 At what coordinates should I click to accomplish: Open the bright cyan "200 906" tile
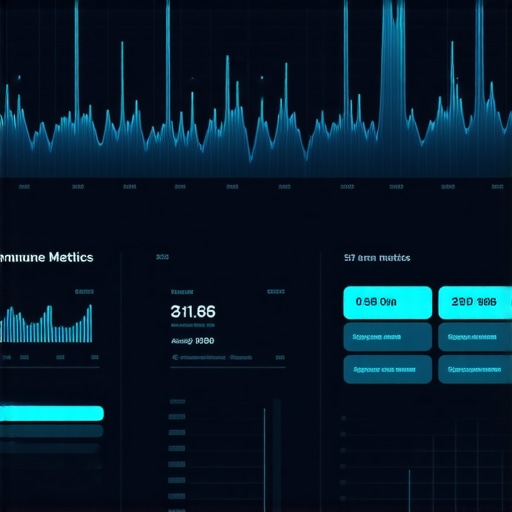point(475,302)
